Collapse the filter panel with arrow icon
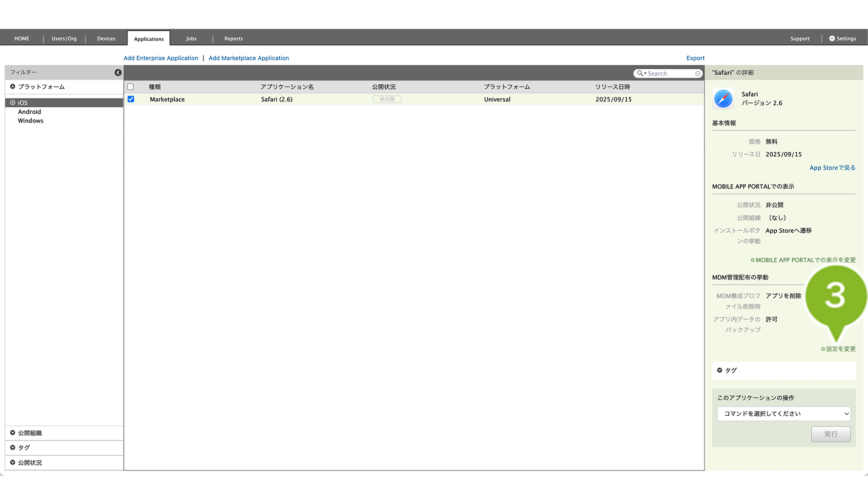This screenshot has width=868, height=488. coord(118,73)
